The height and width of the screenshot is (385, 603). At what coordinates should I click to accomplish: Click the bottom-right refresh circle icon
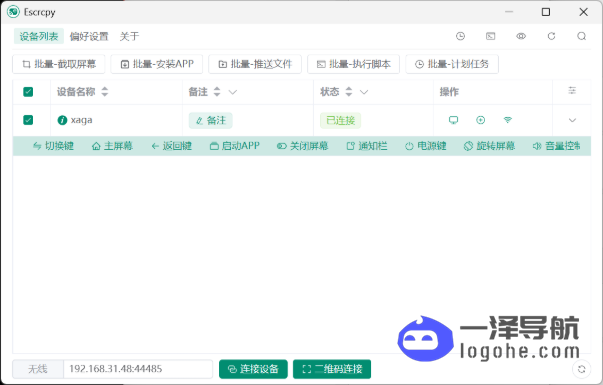[x=581, y=369]
